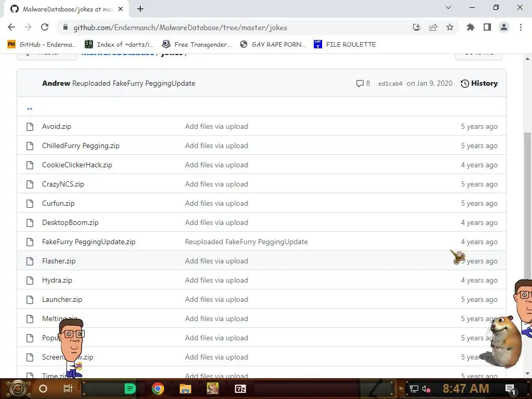This screenshot has height=399, width=532.
Task: Open the Chrome three-dot menu
Action: (521, 28)
